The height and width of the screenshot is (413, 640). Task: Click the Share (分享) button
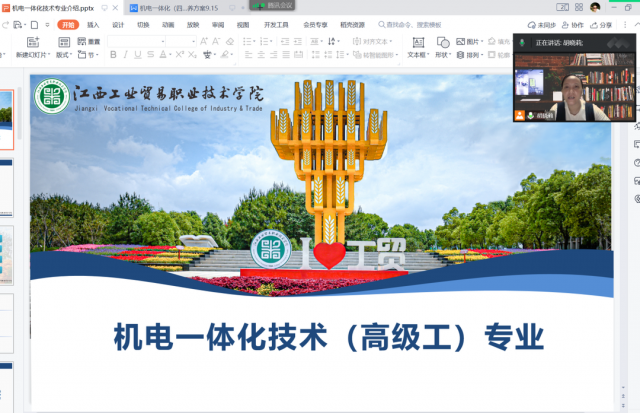tap(602, 24)
